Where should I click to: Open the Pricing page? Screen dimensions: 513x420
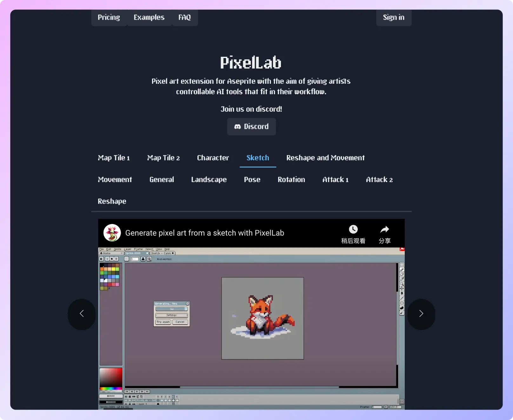[x=109, y=17]
